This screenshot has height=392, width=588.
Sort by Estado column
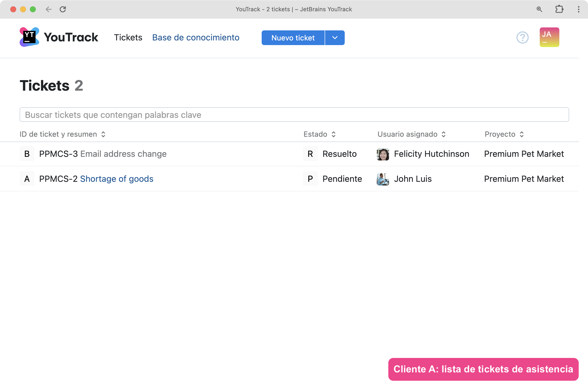(x=319, y=134)
